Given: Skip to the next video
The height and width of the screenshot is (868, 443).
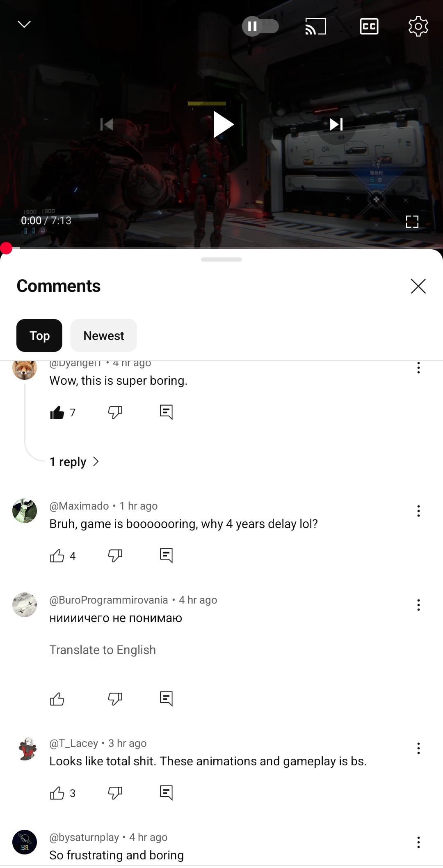Looking at the screenshot, I should [336, 124].
